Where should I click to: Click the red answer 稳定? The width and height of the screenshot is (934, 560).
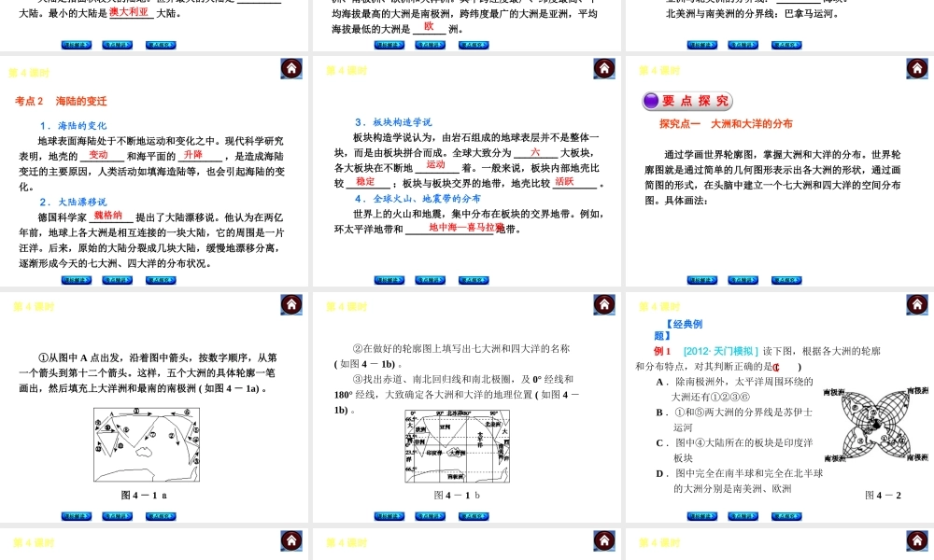pyautogui.click(x=365, y=181)
